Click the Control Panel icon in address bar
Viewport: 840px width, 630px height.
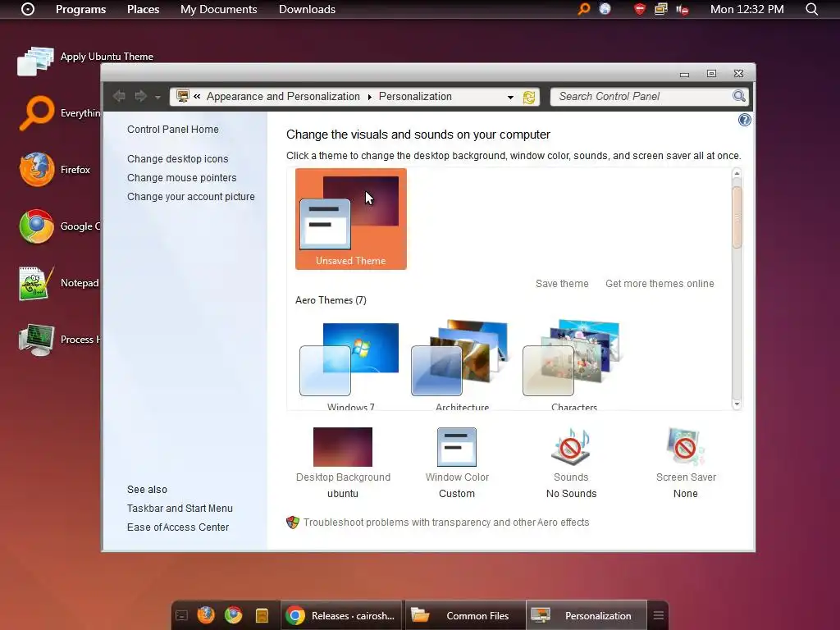(183, 97)
